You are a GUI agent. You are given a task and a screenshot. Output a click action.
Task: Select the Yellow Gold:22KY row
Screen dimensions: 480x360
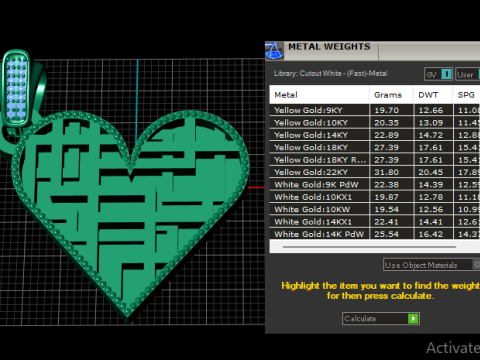[375, 172]
